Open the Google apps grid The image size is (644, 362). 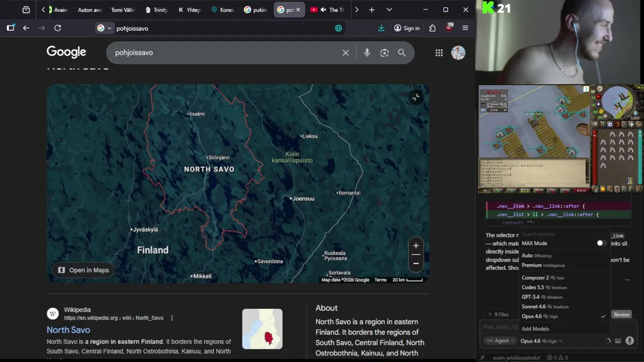pyautogui.click(x=439, y=52)
